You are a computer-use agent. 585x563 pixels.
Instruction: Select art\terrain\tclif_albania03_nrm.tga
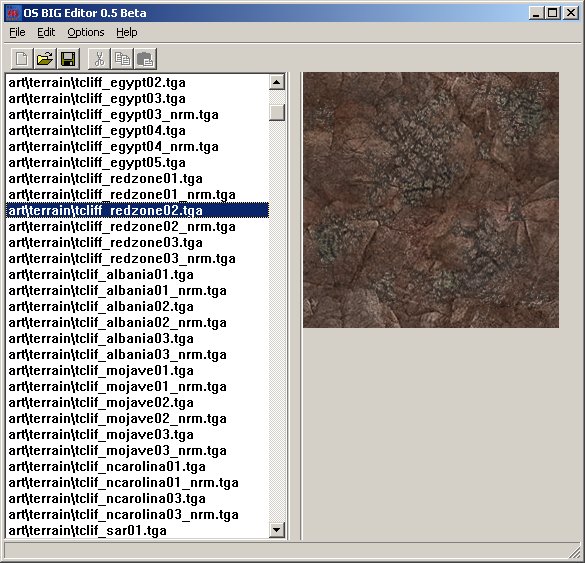click(x=137, y=354)
